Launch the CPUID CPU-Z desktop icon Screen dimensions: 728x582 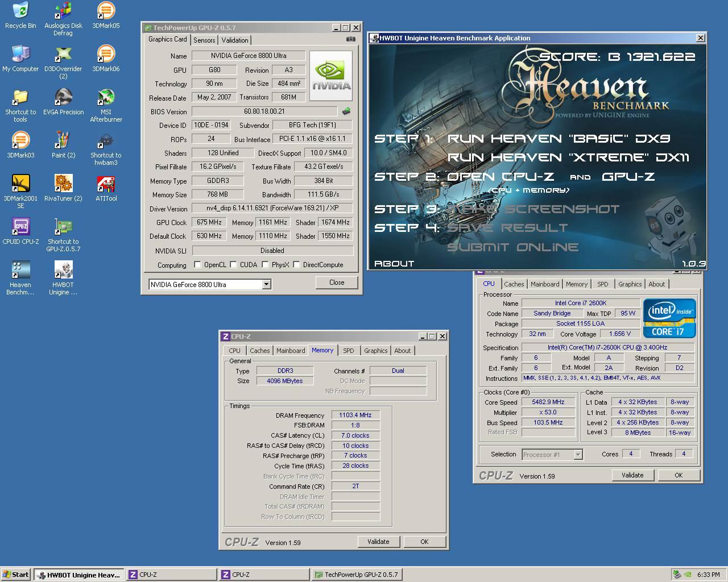point(20,231)
